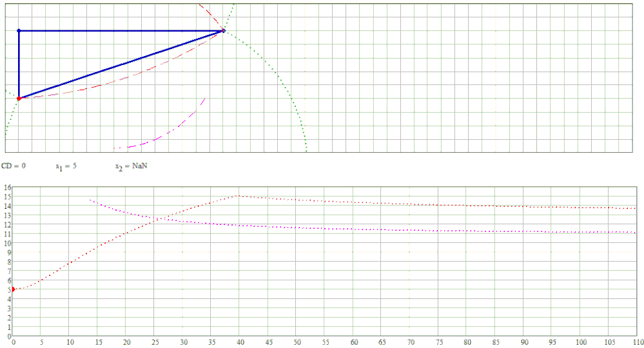This screenshot has width=644, height=348.
Task: Click the y-axis label 16
Action: [7, 187]
